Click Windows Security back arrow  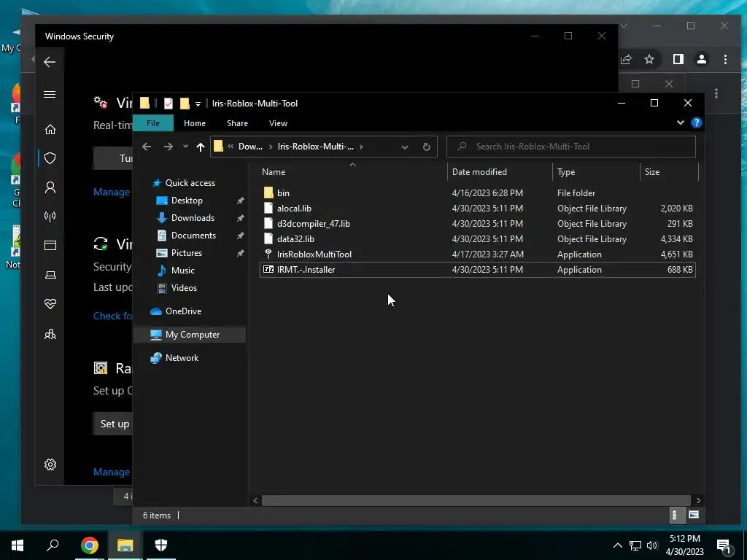pyautogui.click(x=50, y=62)
